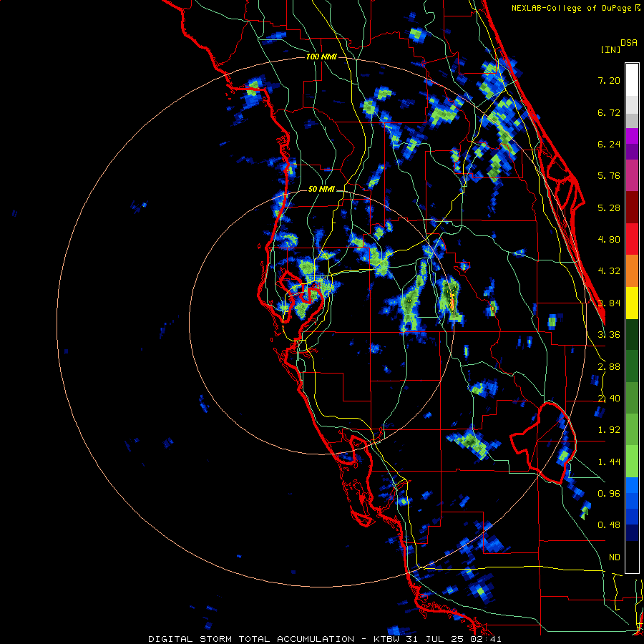
Task: Click the 5.28 legend value
Action: [x=609, y=208]
